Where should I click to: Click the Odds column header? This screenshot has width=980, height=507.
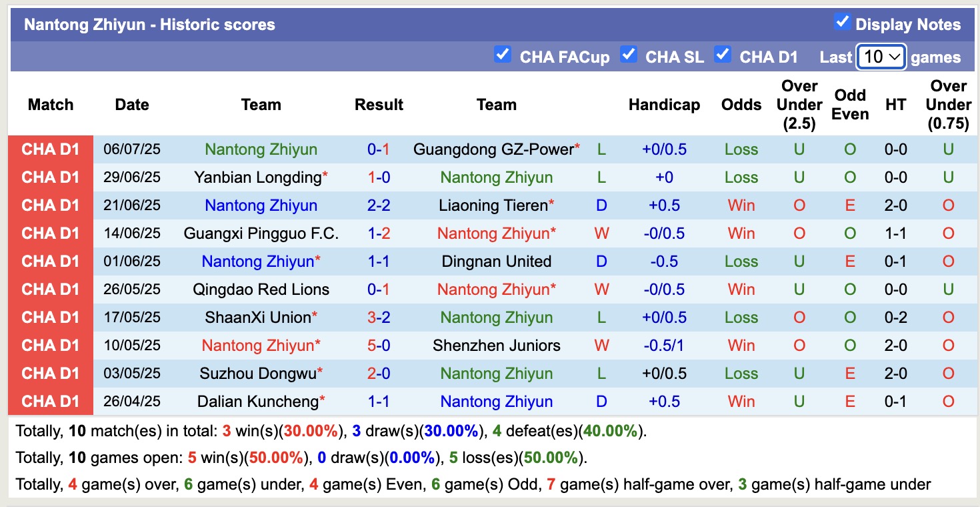741,105
